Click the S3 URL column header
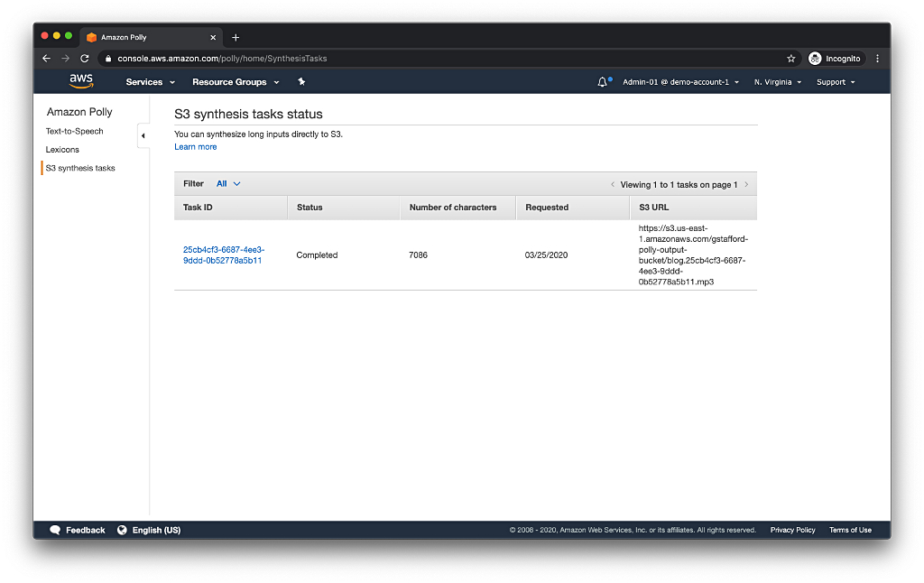The image size is (924, 583). point(694,208)
